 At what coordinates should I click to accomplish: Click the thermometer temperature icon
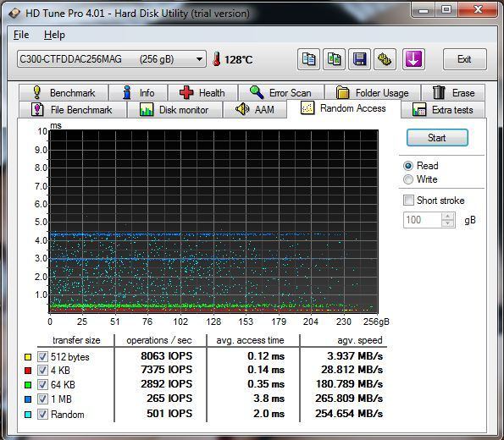(217, 59)
